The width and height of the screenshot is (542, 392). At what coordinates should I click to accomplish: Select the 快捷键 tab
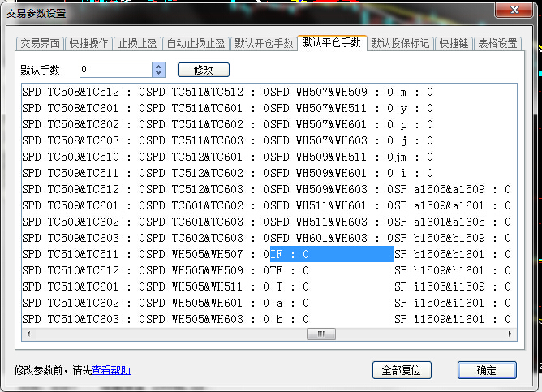point(453,44)
